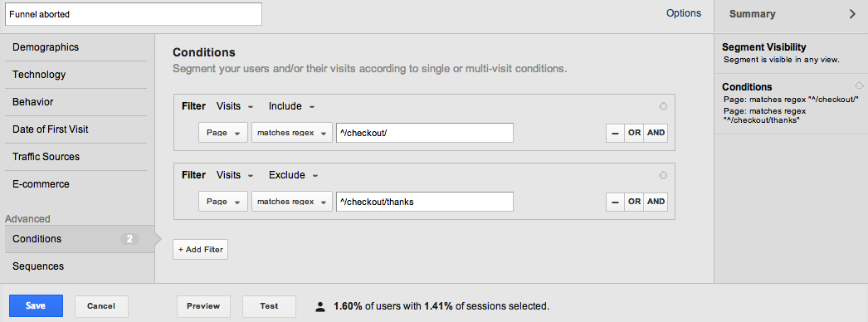This screenshot has height=322, width=868.
Task: Remove the second filter via its circle icon
Action: coord(663,175)
